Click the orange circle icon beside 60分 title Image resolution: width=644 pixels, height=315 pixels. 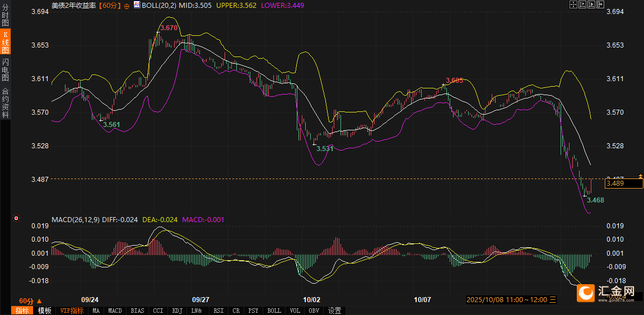coord(127,5)
